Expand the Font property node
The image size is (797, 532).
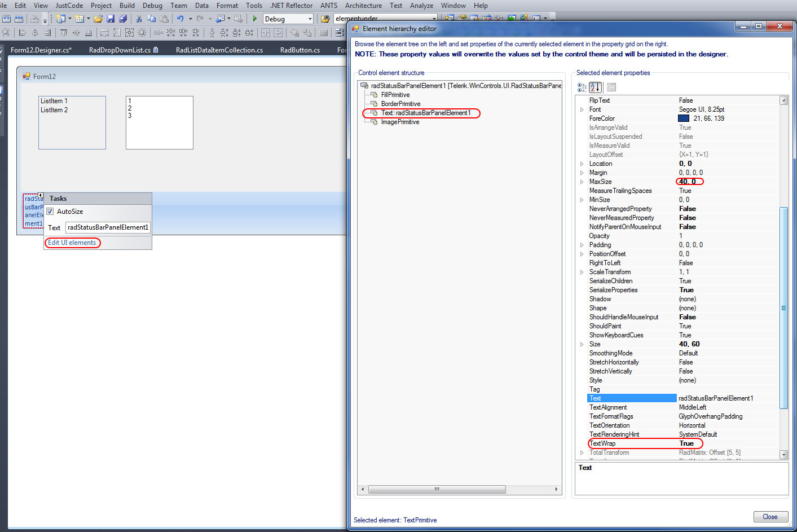click(x=582, y=109)
